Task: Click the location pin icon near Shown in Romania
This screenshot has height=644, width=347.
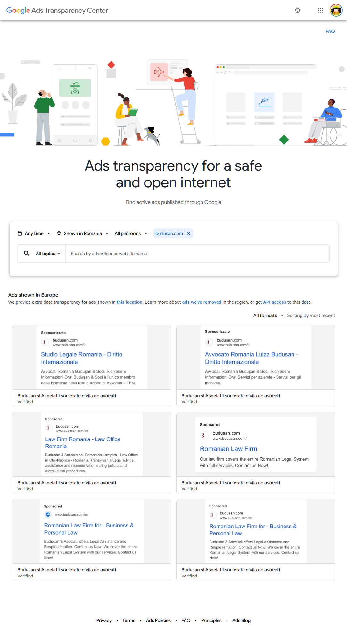Action: coord(59,233)
